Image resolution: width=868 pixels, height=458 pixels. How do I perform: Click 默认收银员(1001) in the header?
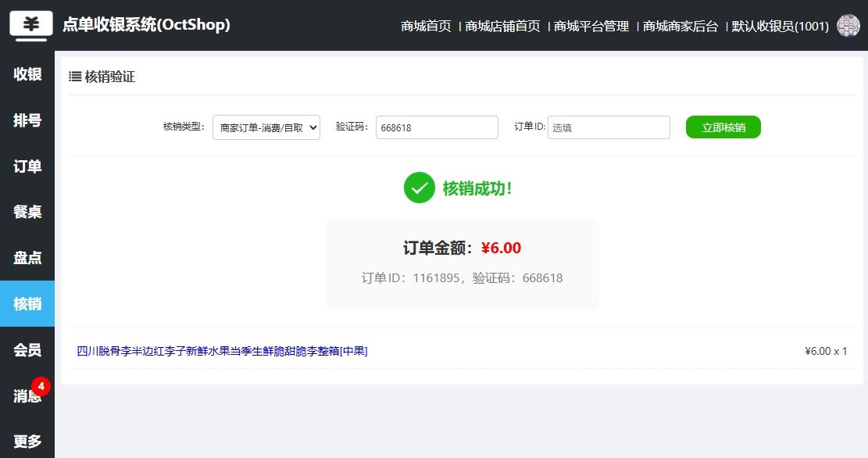click(780, 26)
